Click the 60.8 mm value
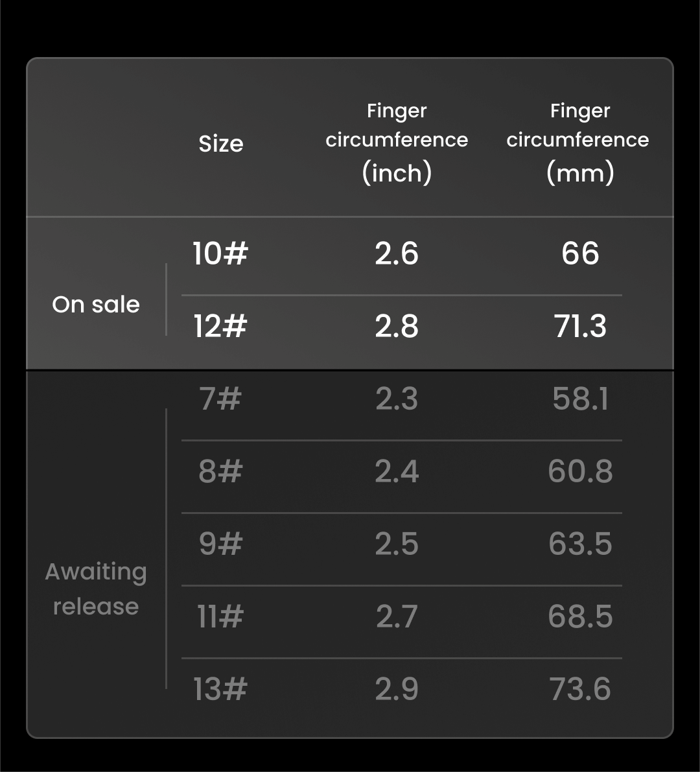The width and height of the screenshot is (700, 772). click(x=580, y=471)
